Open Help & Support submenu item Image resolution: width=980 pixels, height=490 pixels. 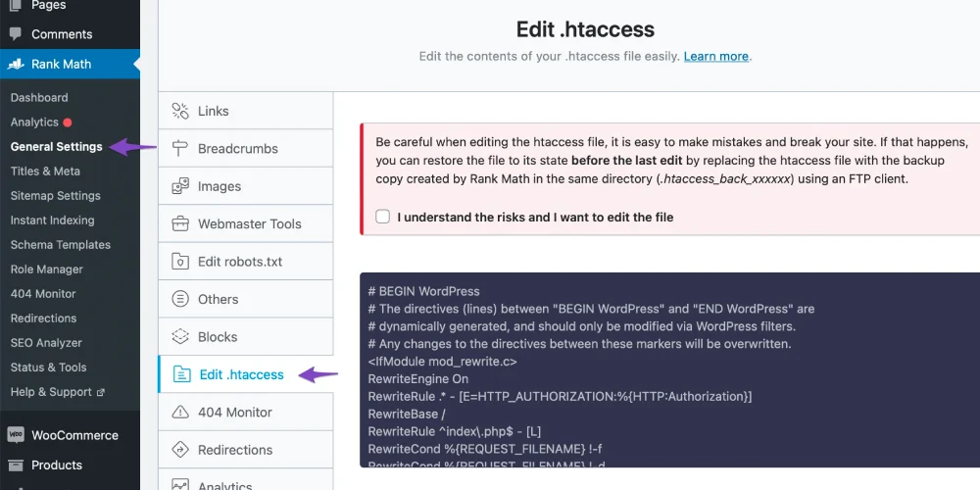(x=51, y=392)
